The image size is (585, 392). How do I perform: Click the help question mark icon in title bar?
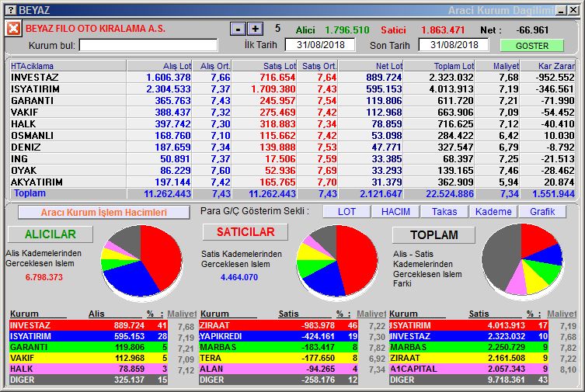click(x=12, y=10)
